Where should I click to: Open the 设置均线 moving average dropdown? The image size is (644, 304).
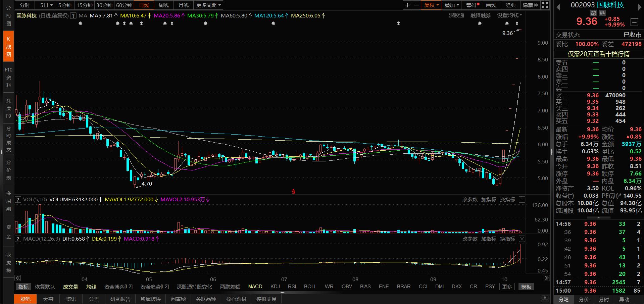coord(509,15)
